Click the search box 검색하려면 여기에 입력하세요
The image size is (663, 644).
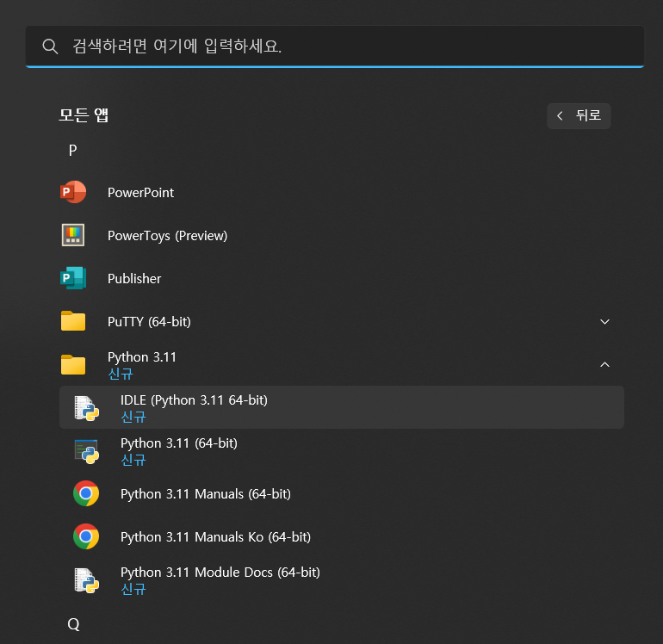pos(335,46)
